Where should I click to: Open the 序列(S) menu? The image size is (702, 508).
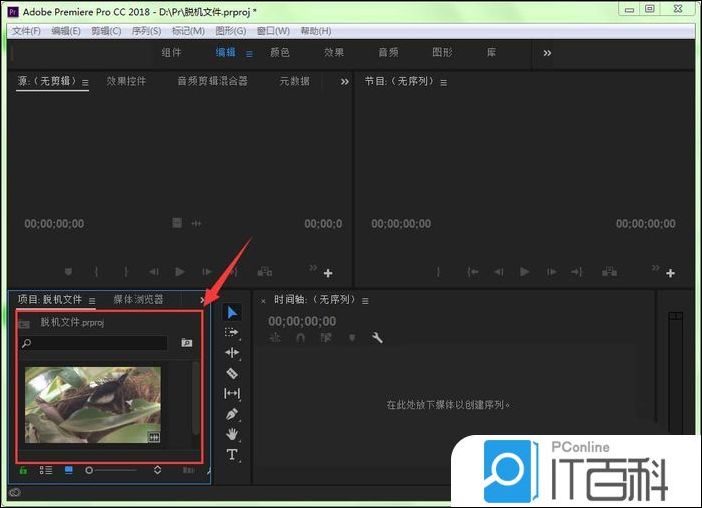[x=146, y=31]
